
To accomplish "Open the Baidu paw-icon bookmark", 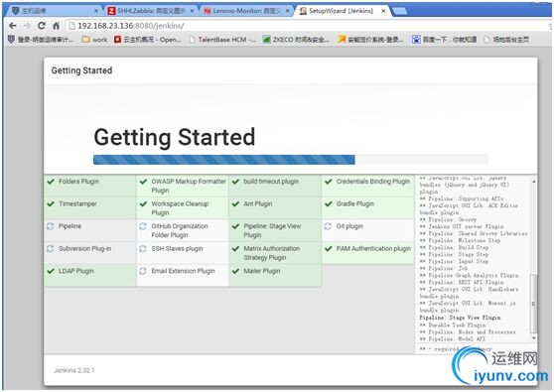I will point(445,40).
